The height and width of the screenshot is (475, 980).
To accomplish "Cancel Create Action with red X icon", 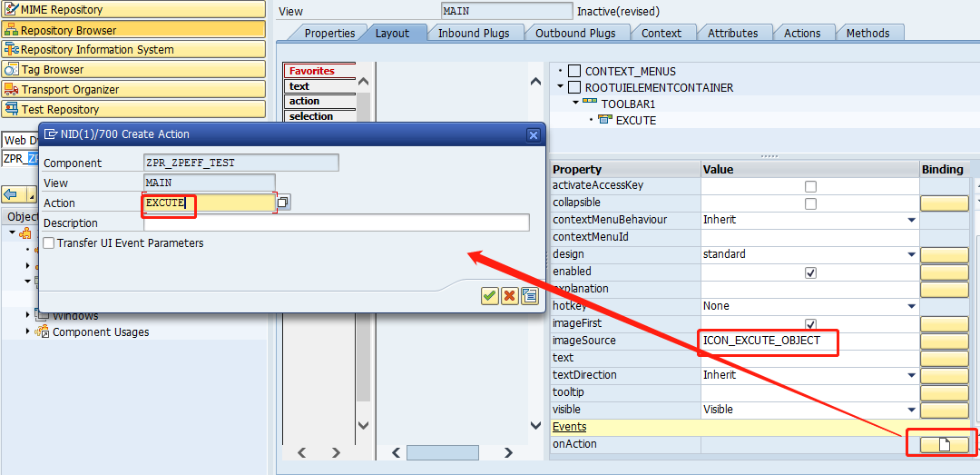I will [x=510, y=295].
